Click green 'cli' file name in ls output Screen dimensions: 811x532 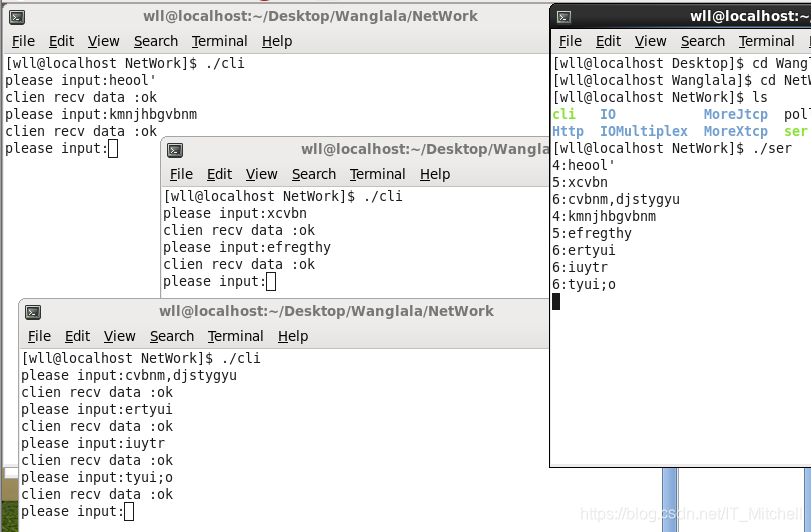(564, 114)
